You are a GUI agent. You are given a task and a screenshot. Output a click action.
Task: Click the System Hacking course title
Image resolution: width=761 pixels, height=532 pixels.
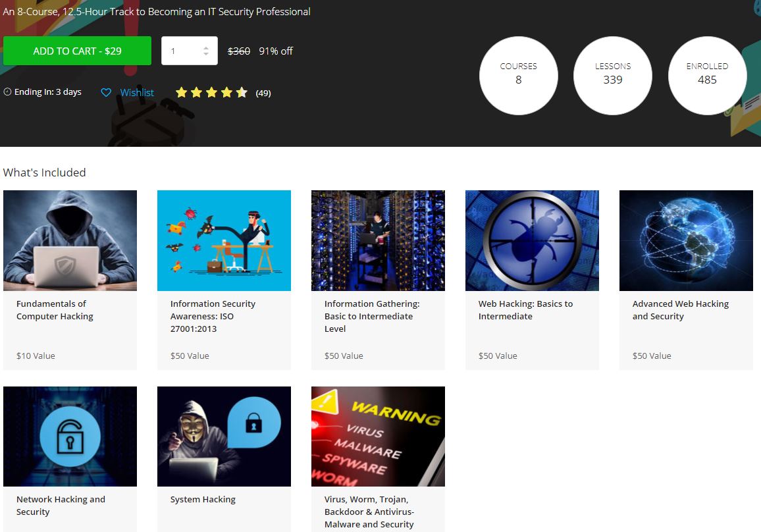tap(203, 500)
